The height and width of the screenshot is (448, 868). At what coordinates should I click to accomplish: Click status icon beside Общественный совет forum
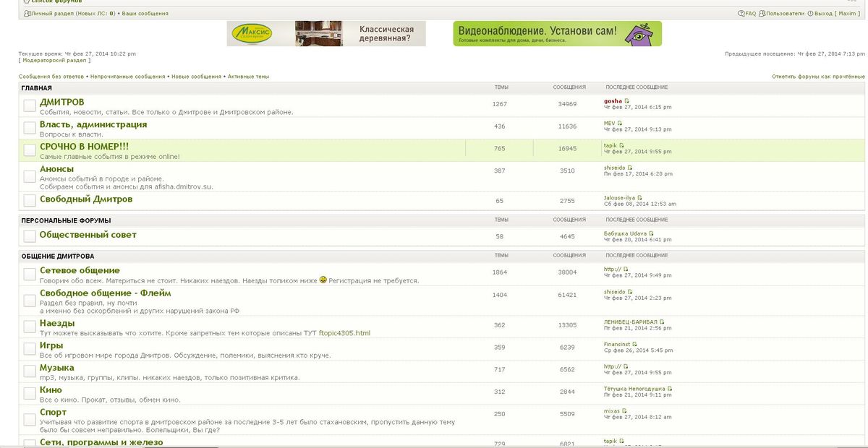click(x=30, y=236)
